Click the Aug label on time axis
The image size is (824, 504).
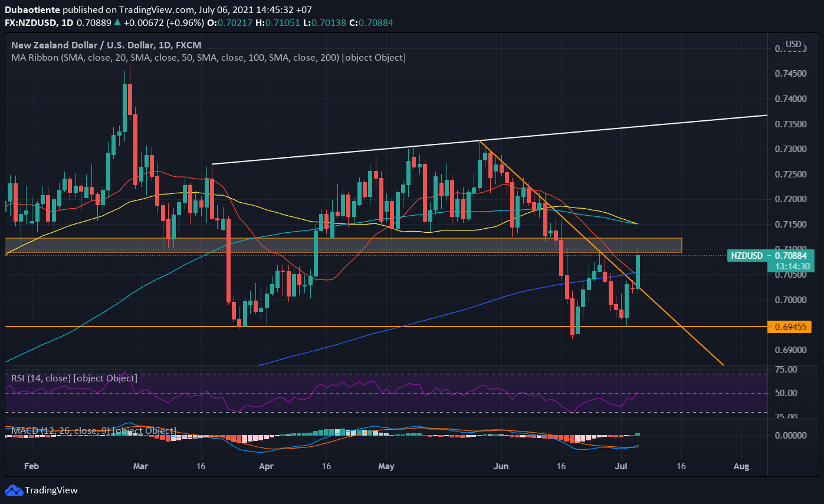(x=741, y=466)
